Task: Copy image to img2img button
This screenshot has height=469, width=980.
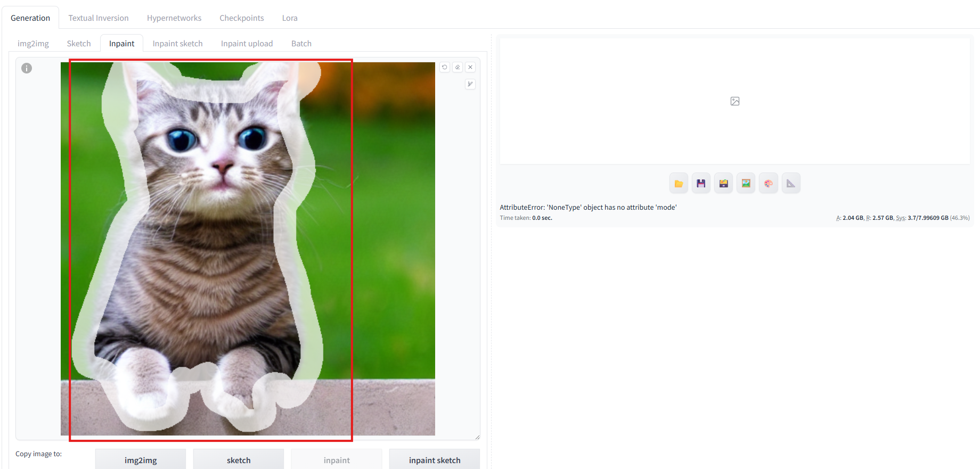Action: 141,460
